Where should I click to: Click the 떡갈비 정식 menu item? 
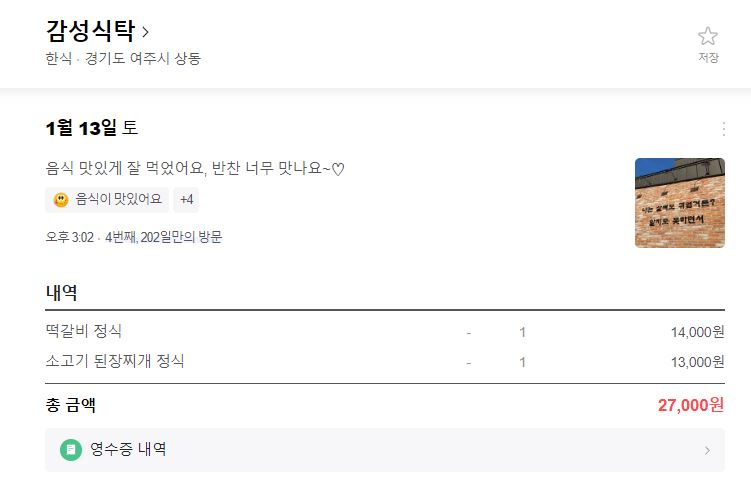coord(84,332)
